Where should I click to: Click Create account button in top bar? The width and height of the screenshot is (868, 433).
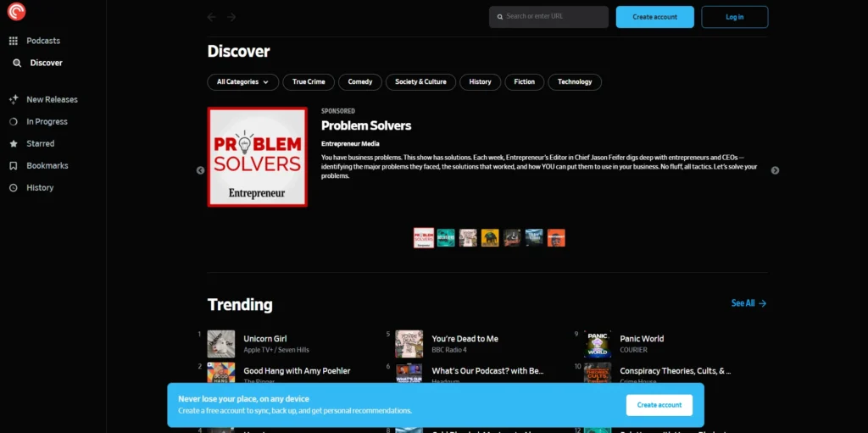click(655, 17)
